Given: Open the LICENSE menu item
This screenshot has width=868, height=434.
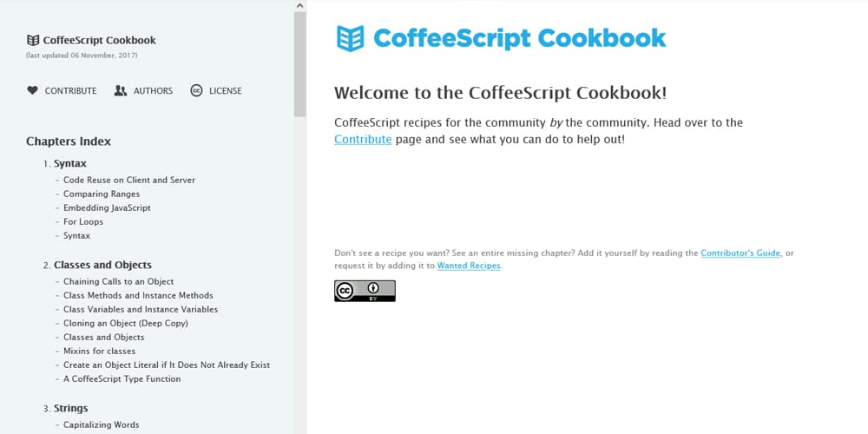Looking at the screenshot, I should pos(226,91).
